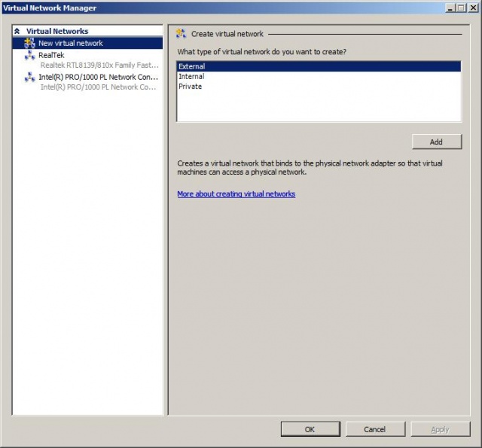This screenshot has width=482, height=448.
Task: Click the Apply button
Action: pos(440,429)
